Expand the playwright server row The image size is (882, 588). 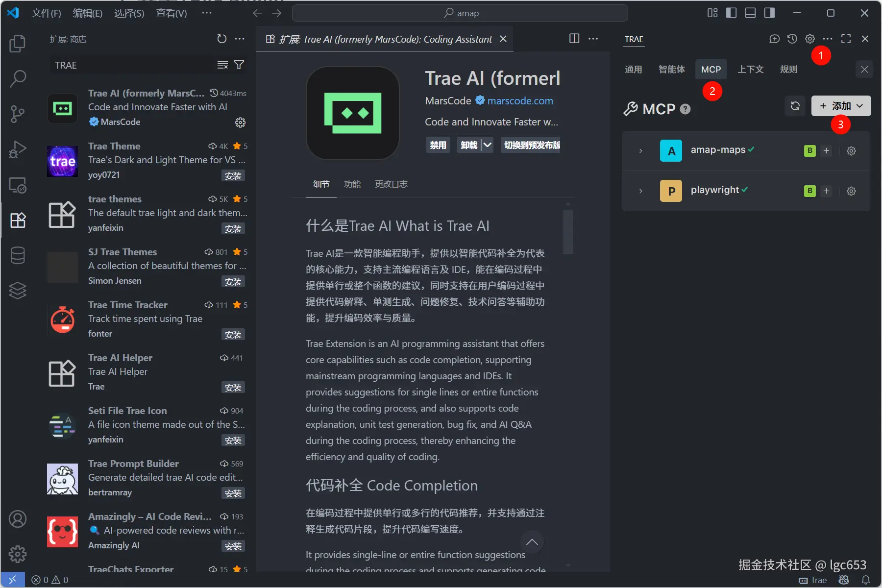coord(640,191)
